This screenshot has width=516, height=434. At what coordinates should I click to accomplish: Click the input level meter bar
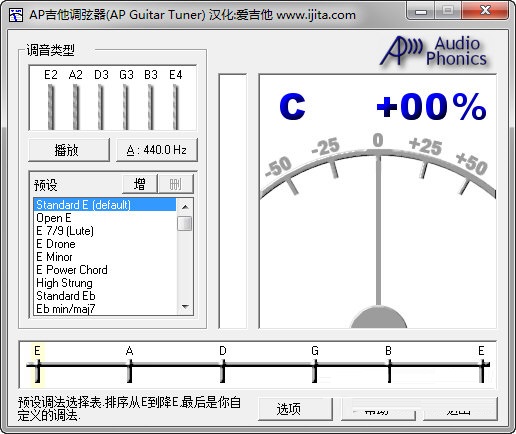pyautogui.click(x=233, y=201)
